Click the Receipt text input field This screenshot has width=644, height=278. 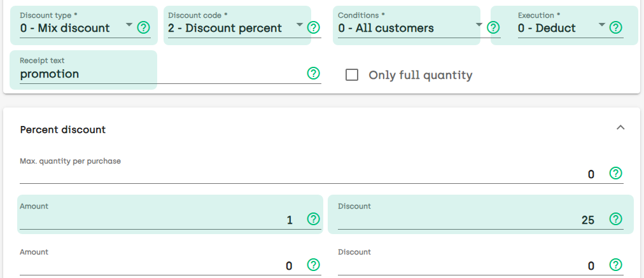(159, 74)
